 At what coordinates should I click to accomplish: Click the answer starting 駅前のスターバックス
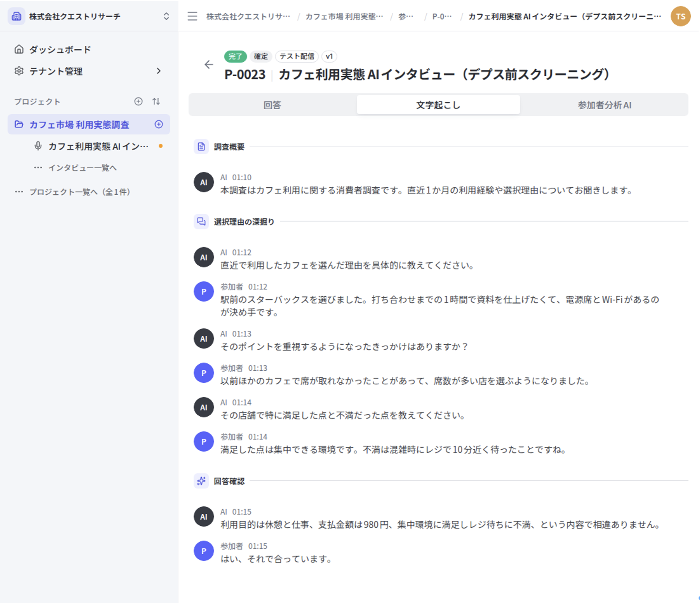440,306
